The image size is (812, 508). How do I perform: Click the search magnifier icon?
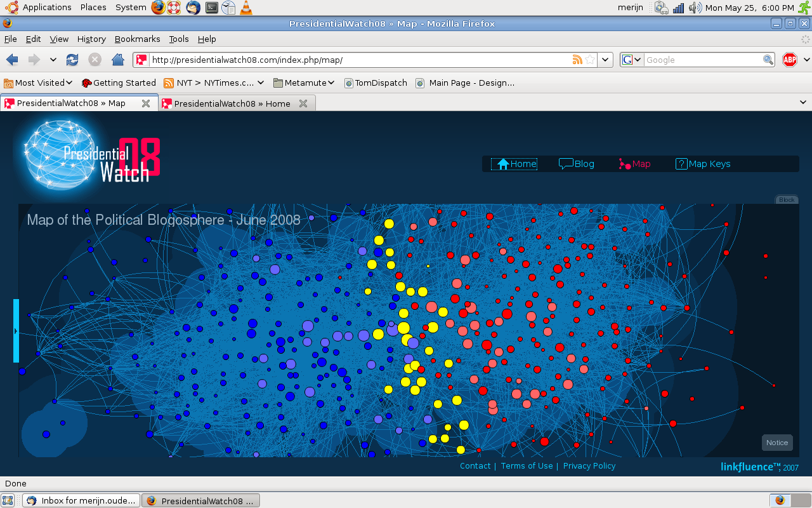click(x=768, y=60)
